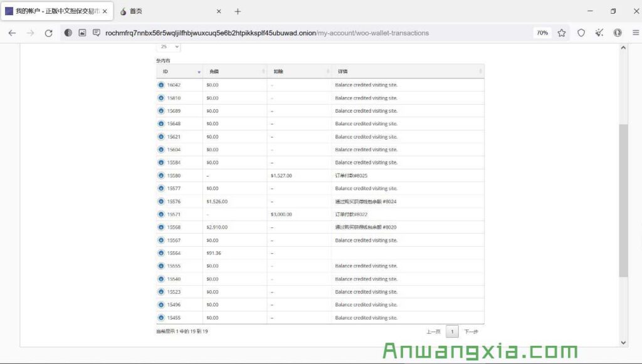The height and width of the screenshot is (364, 642).
Task: Click the round icon right of broom
Action: click(x=618, y=33)
